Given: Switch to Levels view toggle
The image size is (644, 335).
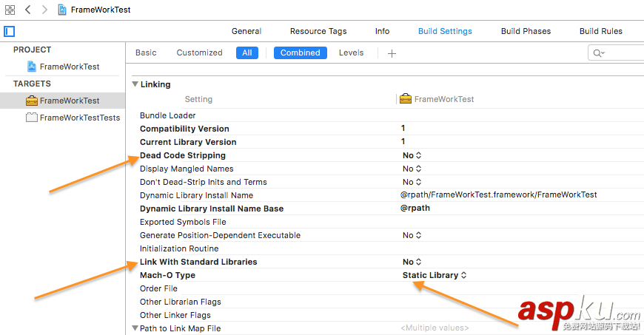Looking at the screenshot, I should 352,53.
